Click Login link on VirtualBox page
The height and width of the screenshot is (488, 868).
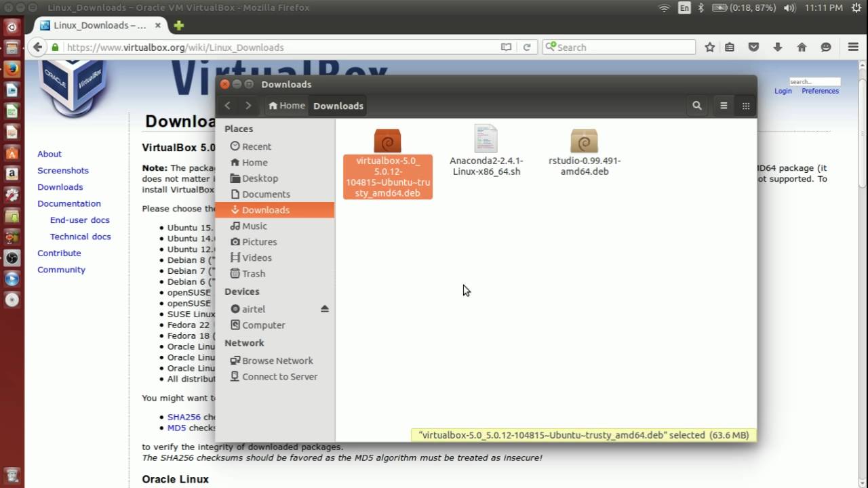pyautogui.click(x=783, y=91)
